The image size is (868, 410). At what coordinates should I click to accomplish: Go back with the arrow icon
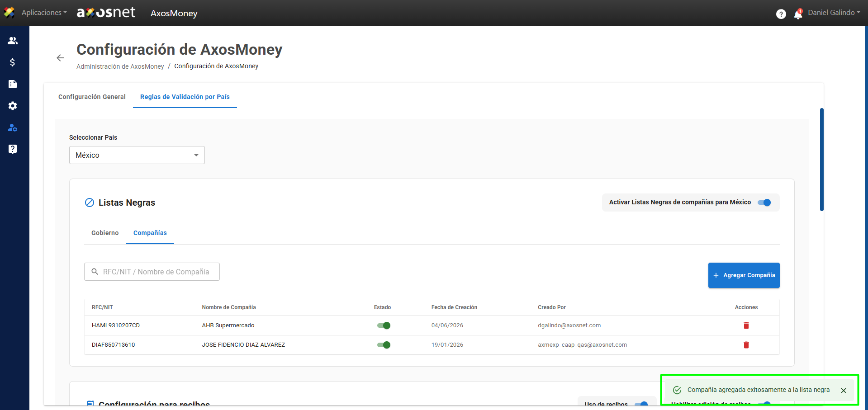pyautogui.click(x=60, y=58)
